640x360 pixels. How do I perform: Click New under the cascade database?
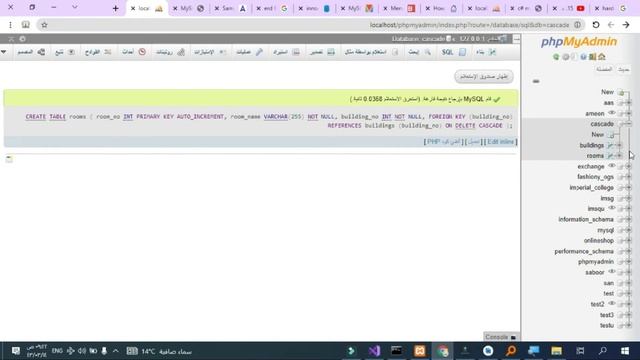598,134
